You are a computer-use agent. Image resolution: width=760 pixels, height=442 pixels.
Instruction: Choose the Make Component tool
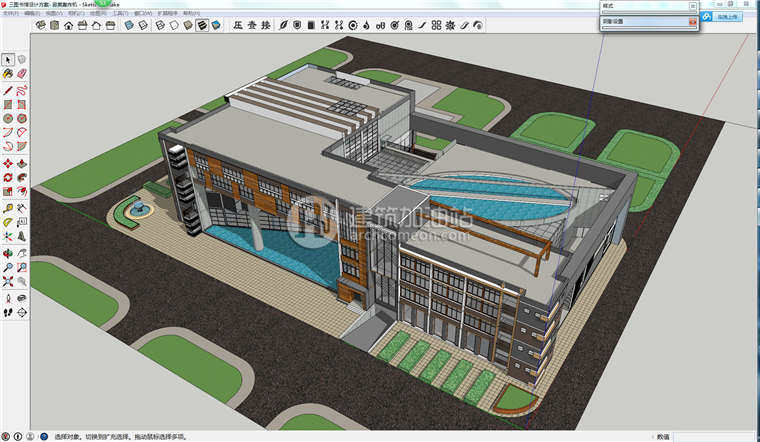tap(21, 60)
